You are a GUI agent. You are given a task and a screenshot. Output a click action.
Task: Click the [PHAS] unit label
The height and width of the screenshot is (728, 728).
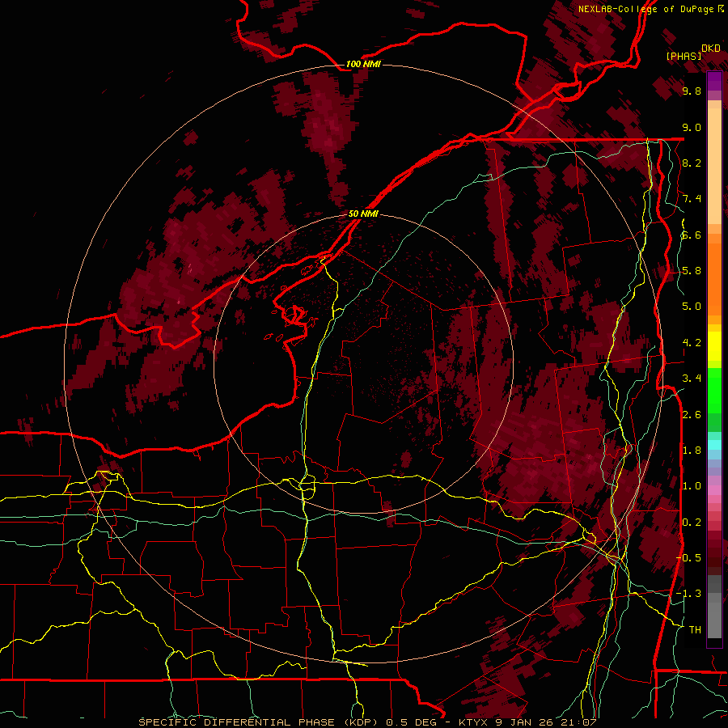[684, 56]
